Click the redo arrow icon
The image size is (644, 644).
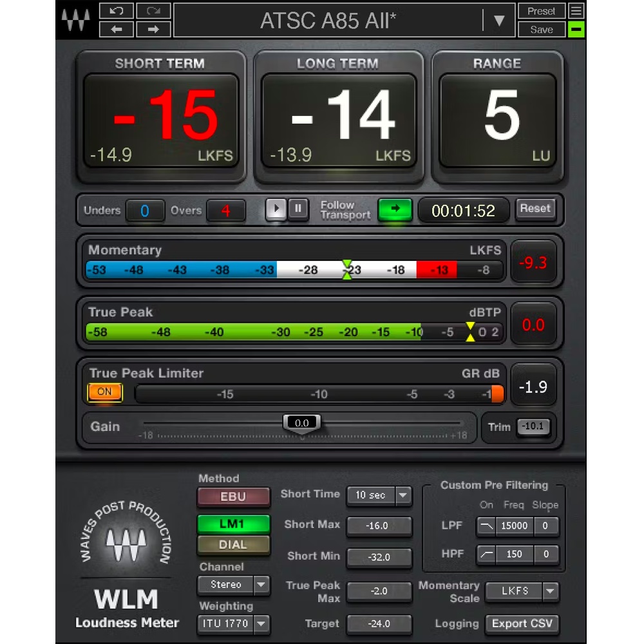click(x=153, y=10)
